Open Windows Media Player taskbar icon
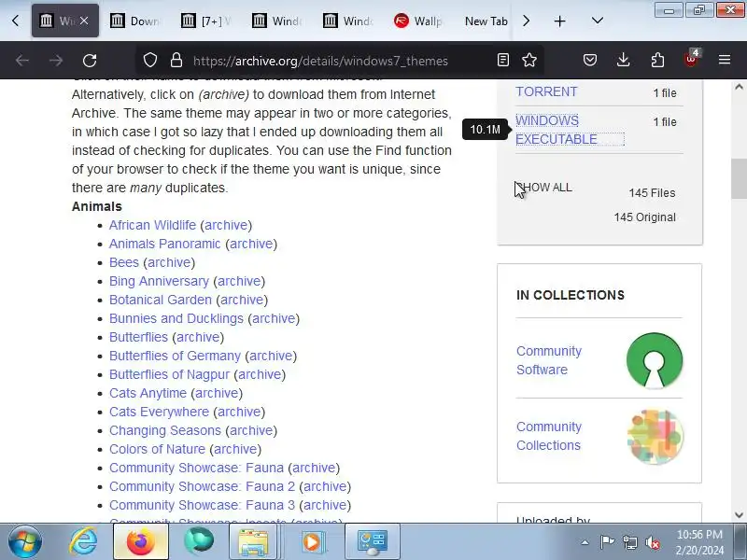Viewport: 747px width, 560px height. pos(312,542)
